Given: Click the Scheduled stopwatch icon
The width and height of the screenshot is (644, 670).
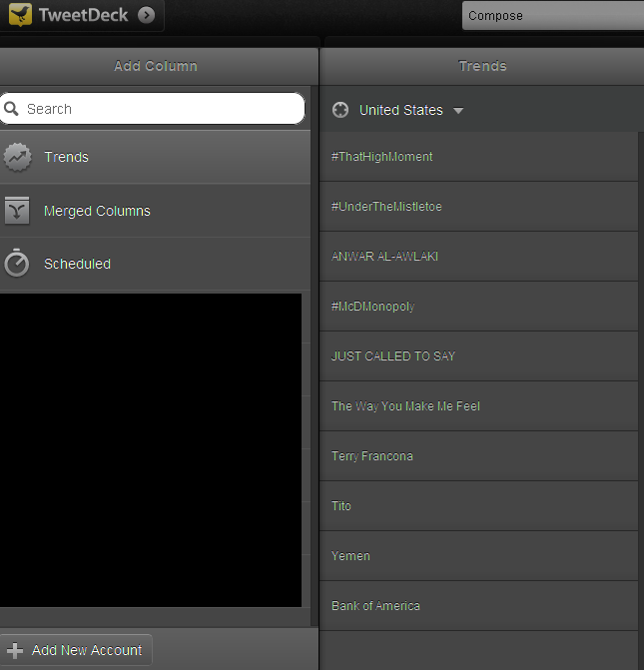Looking at the screenshot, I should (17, 263).
